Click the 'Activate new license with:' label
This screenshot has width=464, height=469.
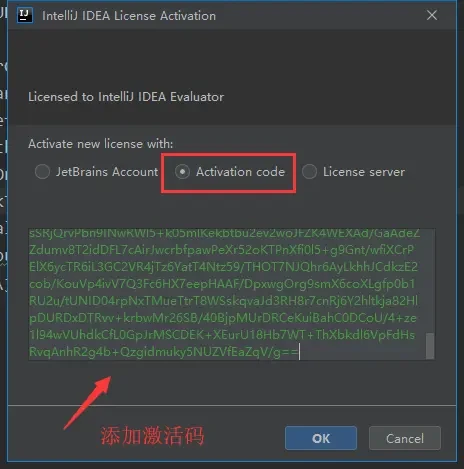click(100, 144)
